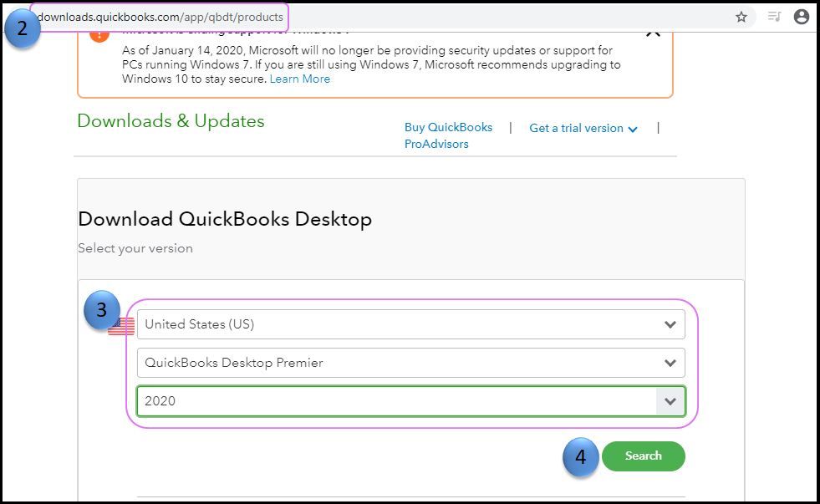Screen dimensions: 820x504
Task: Open the QuickBooks Desktop Premier product dropdown
Action: pos(410,363)
